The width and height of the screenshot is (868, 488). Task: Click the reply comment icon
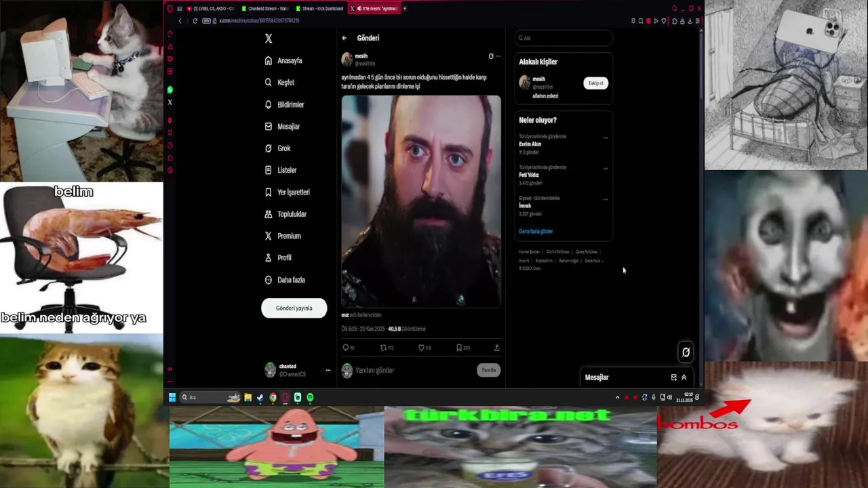tap(346, 348)
